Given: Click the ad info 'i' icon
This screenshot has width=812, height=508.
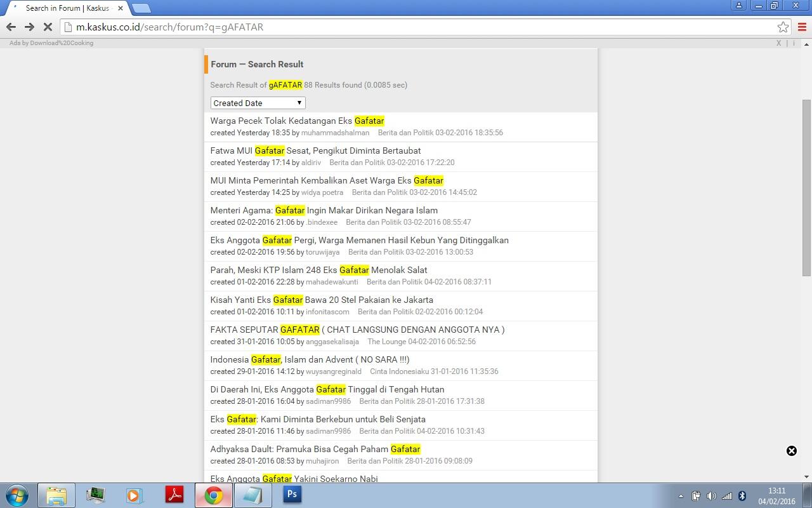Looking at the screenshot, I should coord(794,43).
